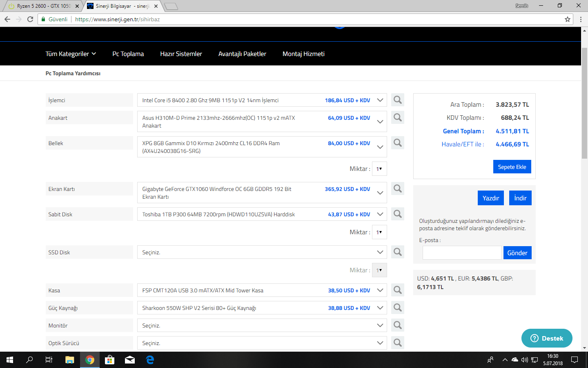Open the Action Center notifications
588x368 pixels.
[575, 360]
